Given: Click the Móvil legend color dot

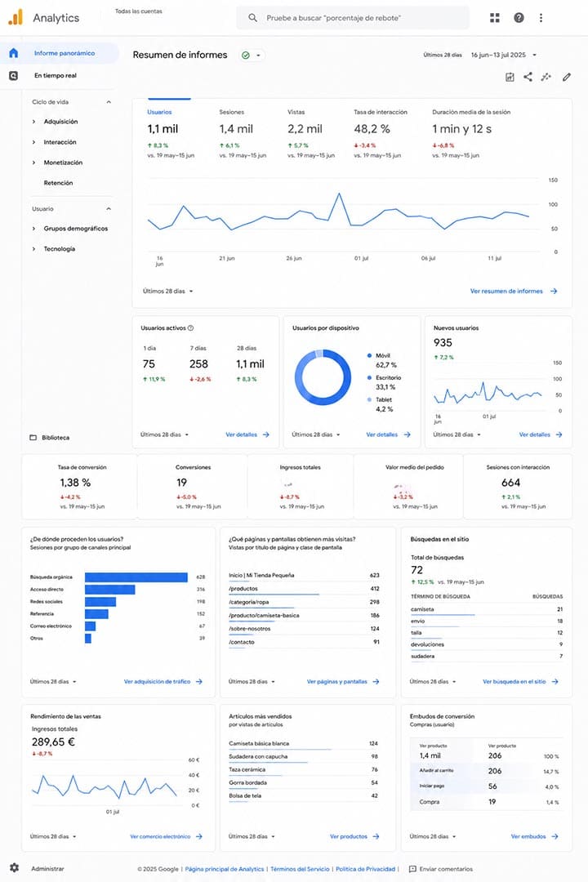Looking at the screenshot, I should 369,355.
